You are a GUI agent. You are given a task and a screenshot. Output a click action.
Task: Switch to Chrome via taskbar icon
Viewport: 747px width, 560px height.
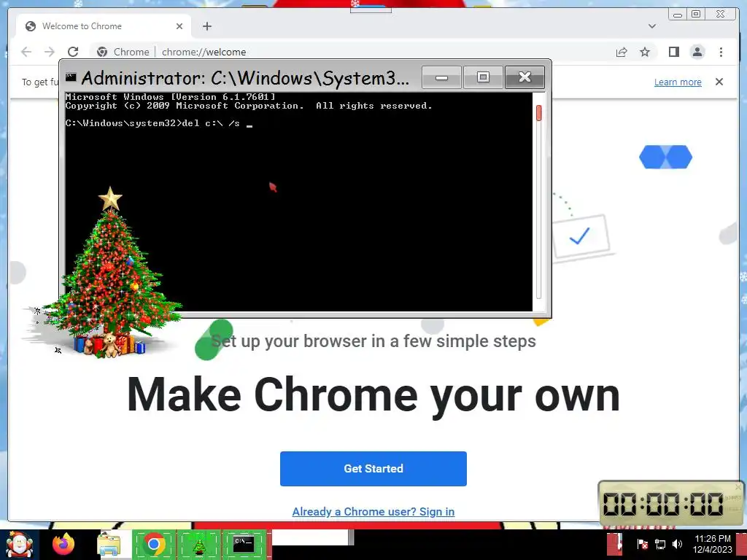pos(154,544)
